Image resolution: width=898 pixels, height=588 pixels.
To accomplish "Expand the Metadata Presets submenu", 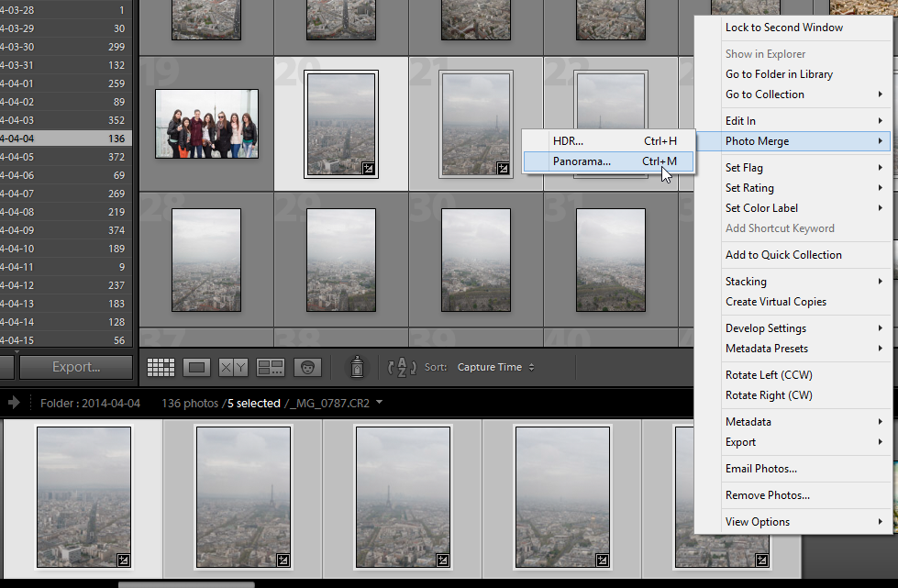I will [x=881, y=348].
